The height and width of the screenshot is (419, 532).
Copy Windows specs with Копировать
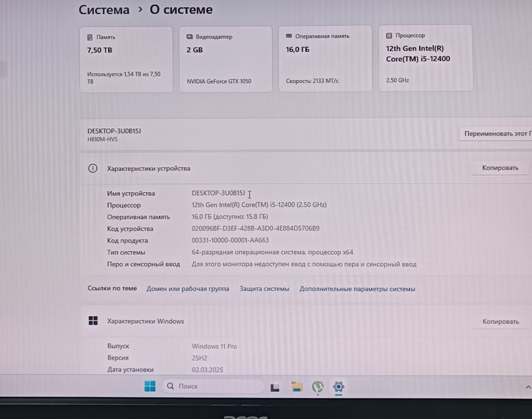point(501,321)
